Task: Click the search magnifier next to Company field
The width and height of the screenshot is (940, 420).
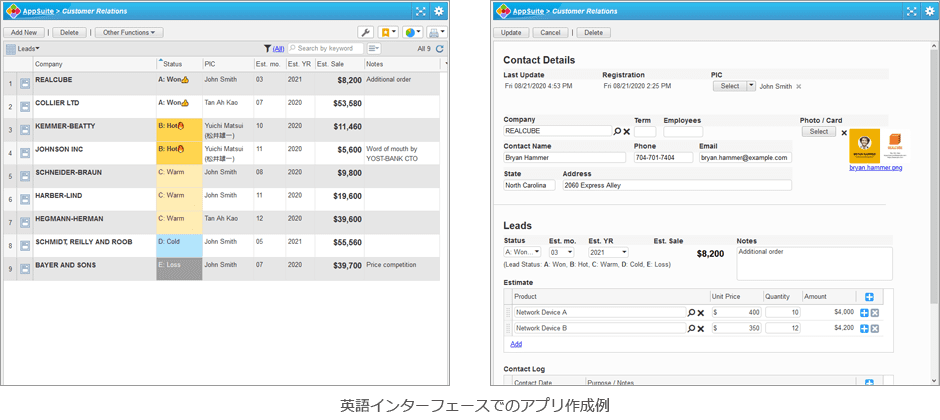Action: click(x=617, y=131)
